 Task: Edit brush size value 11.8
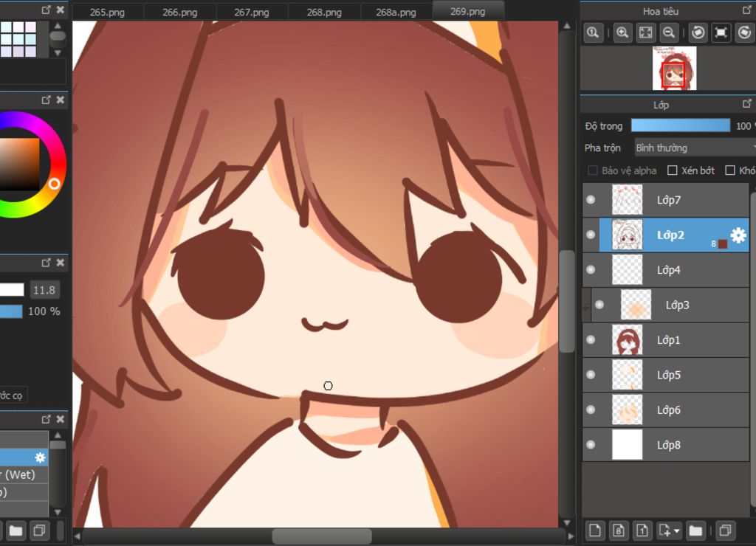point(44,290)
